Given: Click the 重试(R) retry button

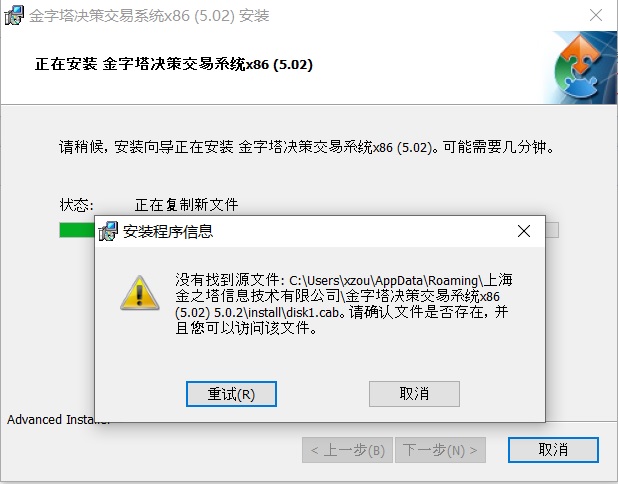Looking at the screenshot, I should point(231,394).
